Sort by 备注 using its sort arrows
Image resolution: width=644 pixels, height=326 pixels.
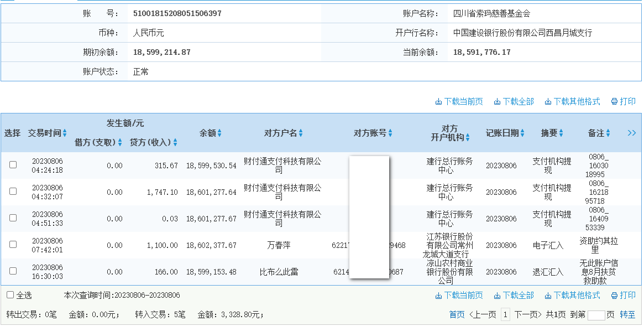pyautogui.click(x=608, y=133)
